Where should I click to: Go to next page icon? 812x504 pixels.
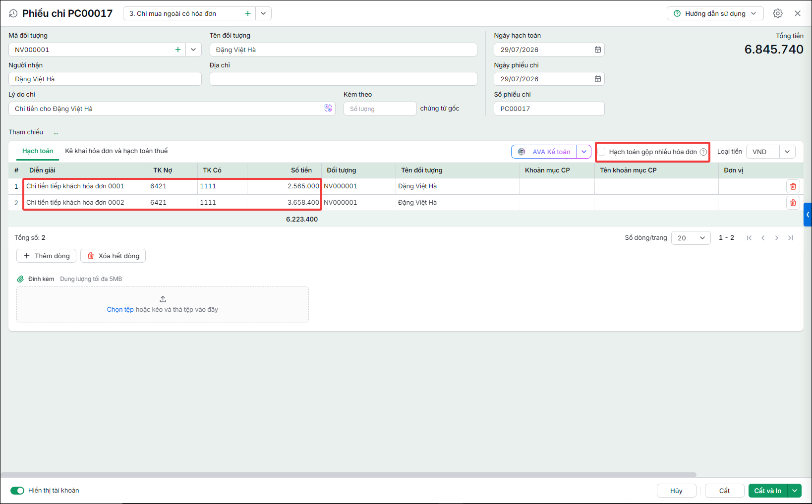pyautogui.click(x=777, y=238)
